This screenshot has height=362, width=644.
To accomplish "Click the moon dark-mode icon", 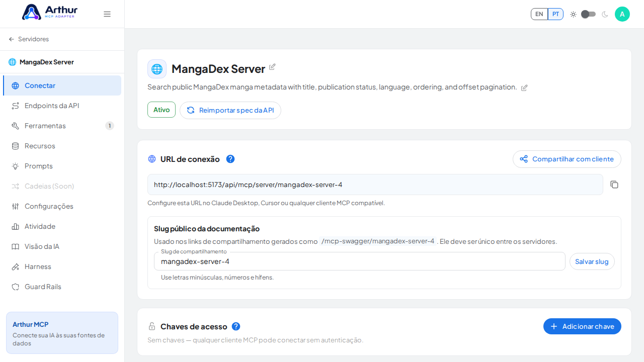I will (x=605, y=14).
